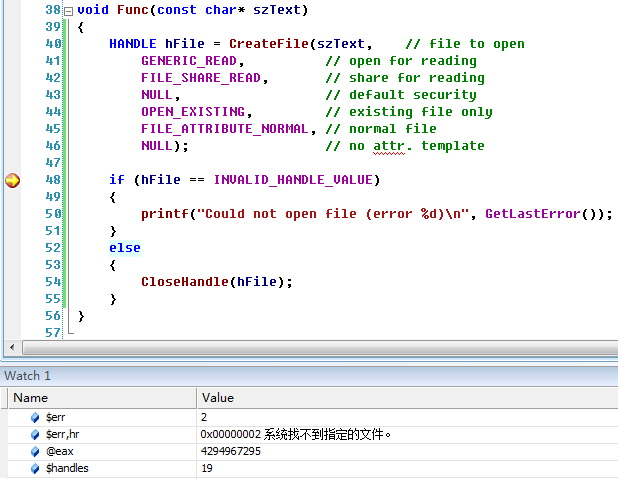
Task: Click the editor horizontal scrollbar track
Action: click(x=320, y=347)
